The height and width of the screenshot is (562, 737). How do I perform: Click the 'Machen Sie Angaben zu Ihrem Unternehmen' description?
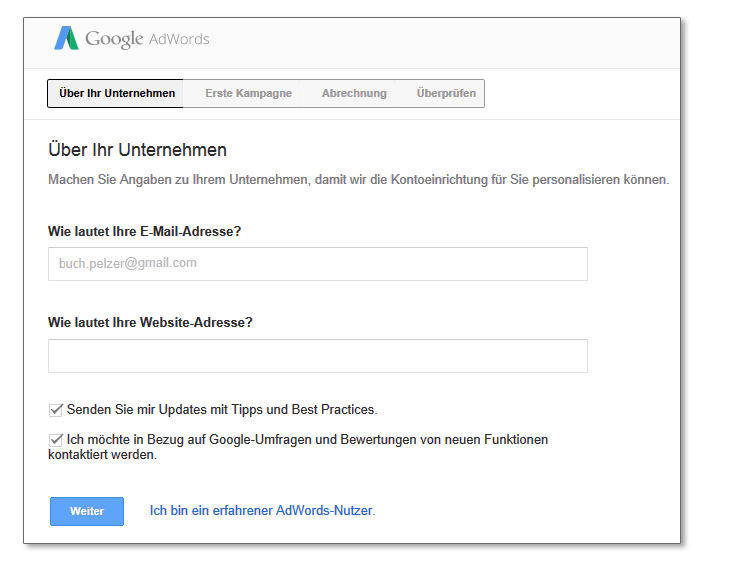point(359,180)
